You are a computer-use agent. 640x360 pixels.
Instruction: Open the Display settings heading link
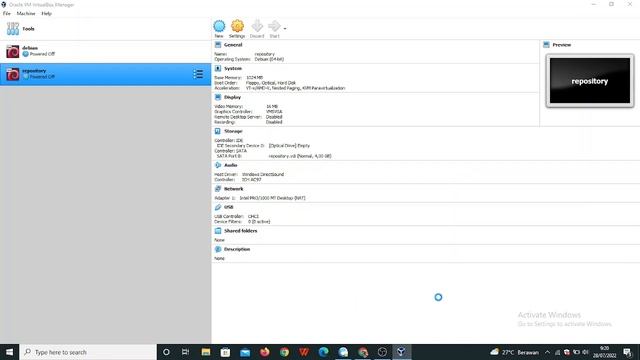pyautogui.click(x=232, y=97)
